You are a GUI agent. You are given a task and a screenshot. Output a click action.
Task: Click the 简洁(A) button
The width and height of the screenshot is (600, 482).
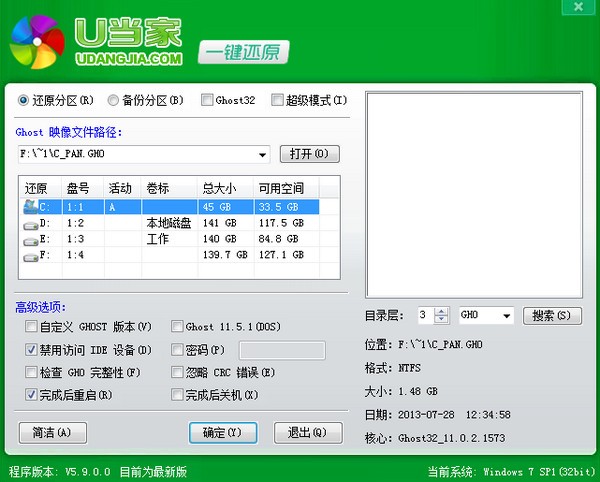(x=52, y=433)
